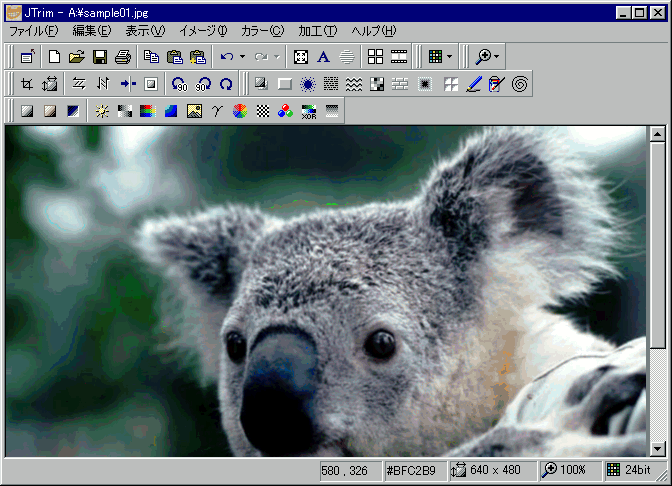Click the four-squares tile windows icon
The image size is (672, 486).
click(x=375, y=57)
